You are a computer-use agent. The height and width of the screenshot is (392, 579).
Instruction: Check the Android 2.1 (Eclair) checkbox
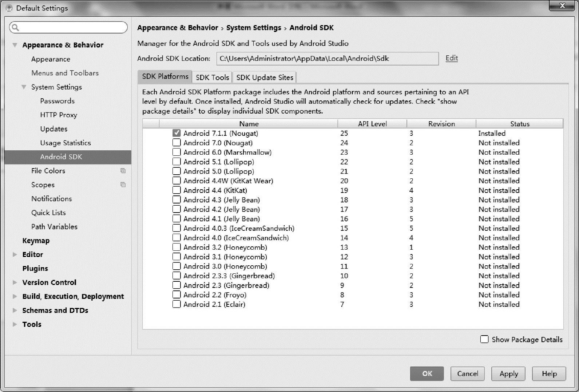(x=177, y=304)
